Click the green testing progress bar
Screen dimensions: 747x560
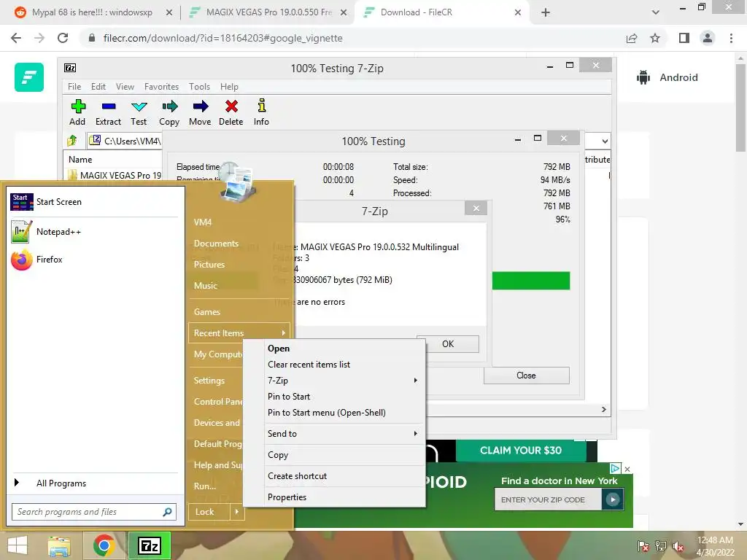click(531, 281)
